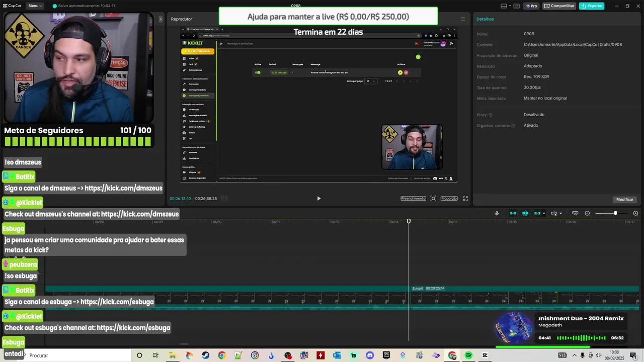
Task: Click the Caminho file path value
Action: [573, 45]
